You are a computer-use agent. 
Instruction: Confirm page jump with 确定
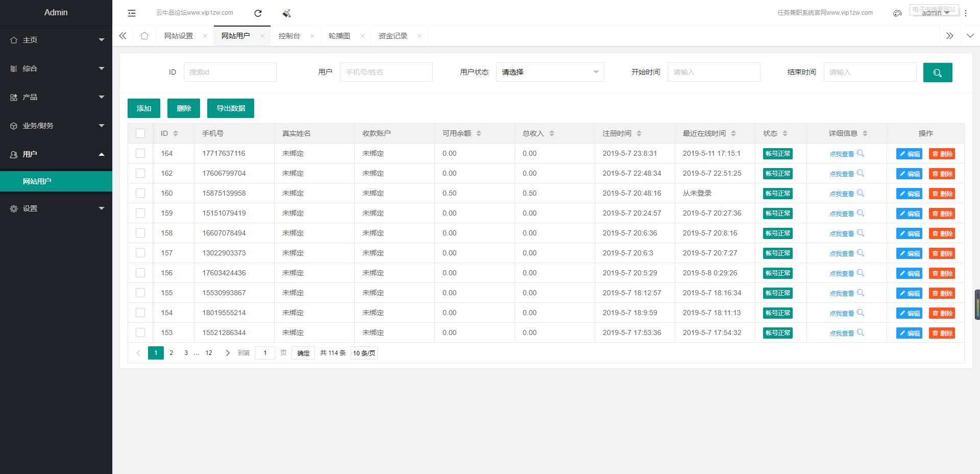pos(303,353)
